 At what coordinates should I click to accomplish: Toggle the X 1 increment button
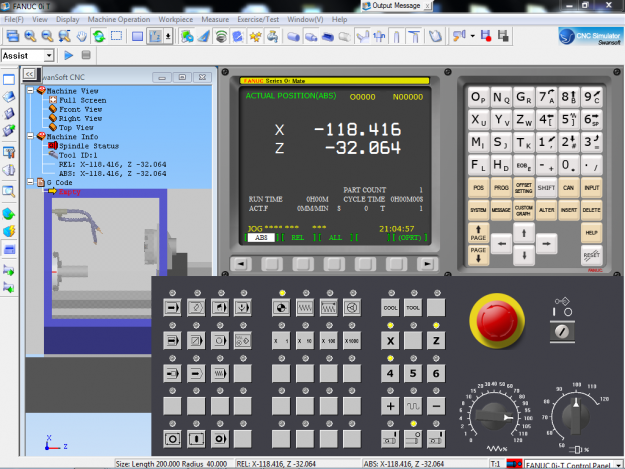tap(281, 341)
